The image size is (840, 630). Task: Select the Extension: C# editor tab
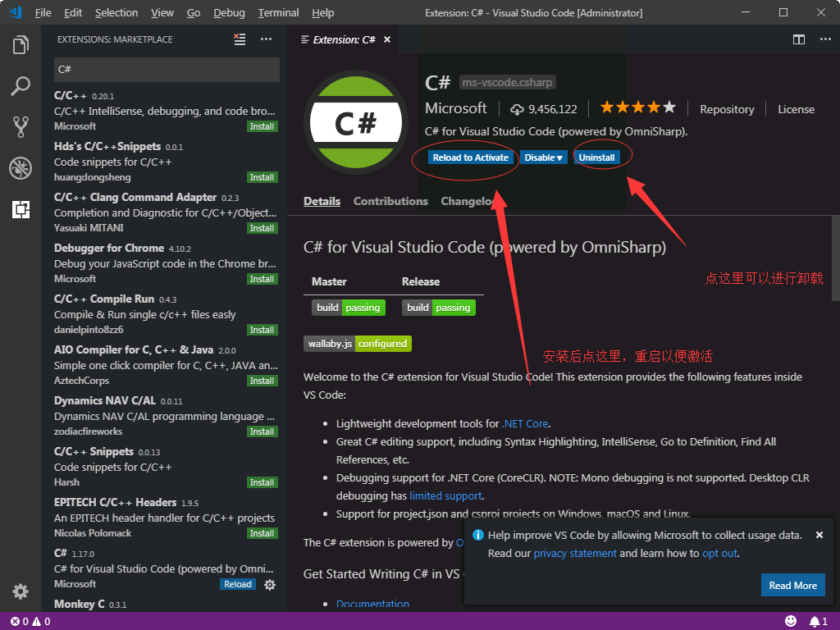pyautogui.click(x=343, y=39)
